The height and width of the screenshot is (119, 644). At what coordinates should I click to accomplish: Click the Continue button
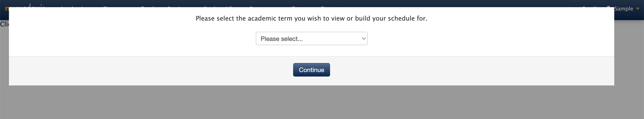(x=311, y=70)
